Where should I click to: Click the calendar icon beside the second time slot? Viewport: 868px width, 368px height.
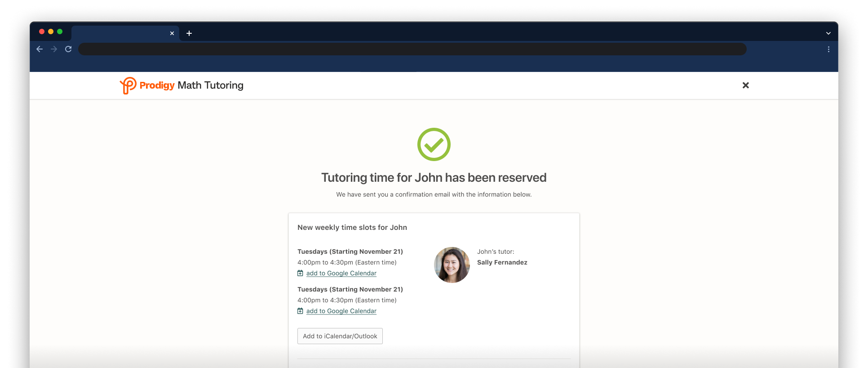point(300,311)
